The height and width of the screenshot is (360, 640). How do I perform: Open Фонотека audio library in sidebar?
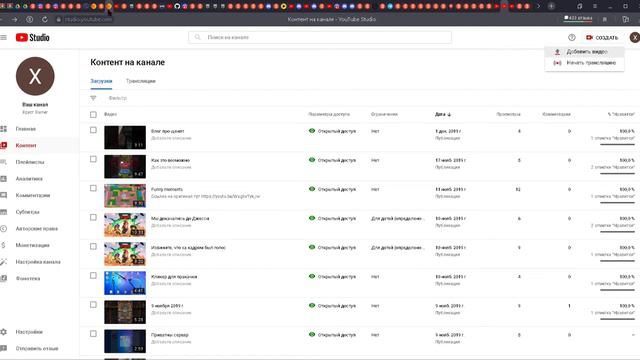coord(28,278)
